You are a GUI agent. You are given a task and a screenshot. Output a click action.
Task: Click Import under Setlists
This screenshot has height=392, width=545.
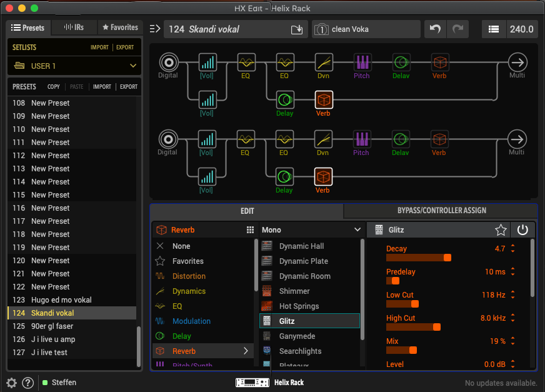(x=99, y=48)
